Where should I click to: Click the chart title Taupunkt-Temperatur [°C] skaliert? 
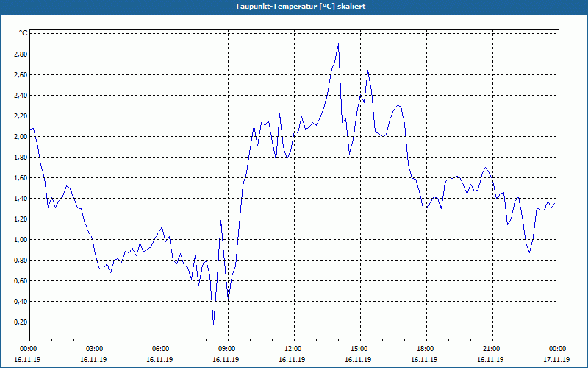[x=301, y=7]
